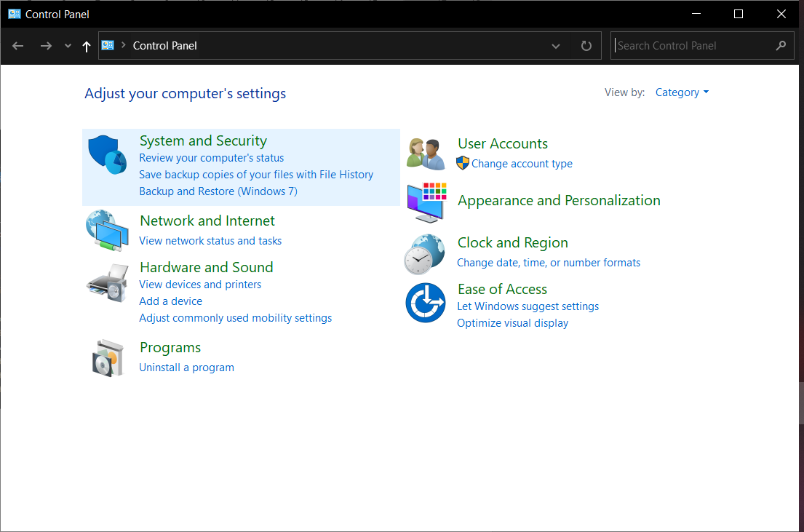Refresh the Control Panel view

point(586,46)
